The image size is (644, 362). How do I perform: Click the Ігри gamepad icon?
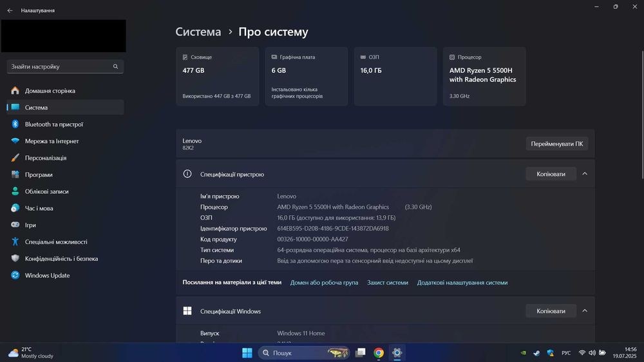(15, 225)
